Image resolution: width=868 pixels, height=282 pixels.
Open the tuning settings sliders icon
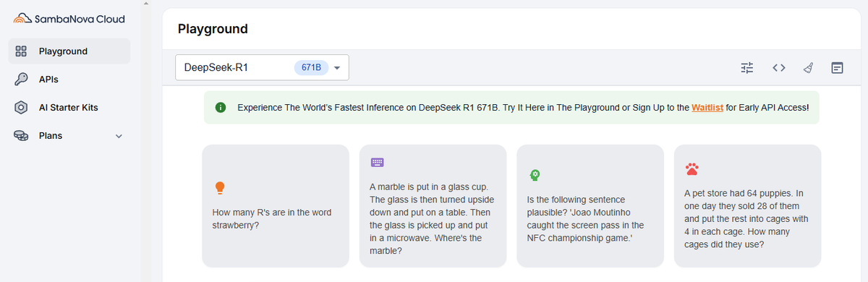(x=747, y=68)
